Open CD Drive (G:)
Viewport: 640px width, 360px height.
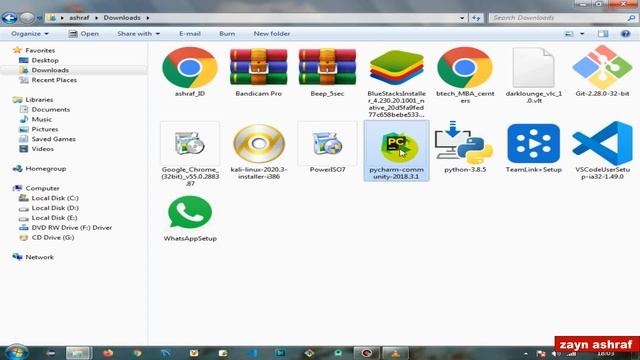tap(53, 238)
